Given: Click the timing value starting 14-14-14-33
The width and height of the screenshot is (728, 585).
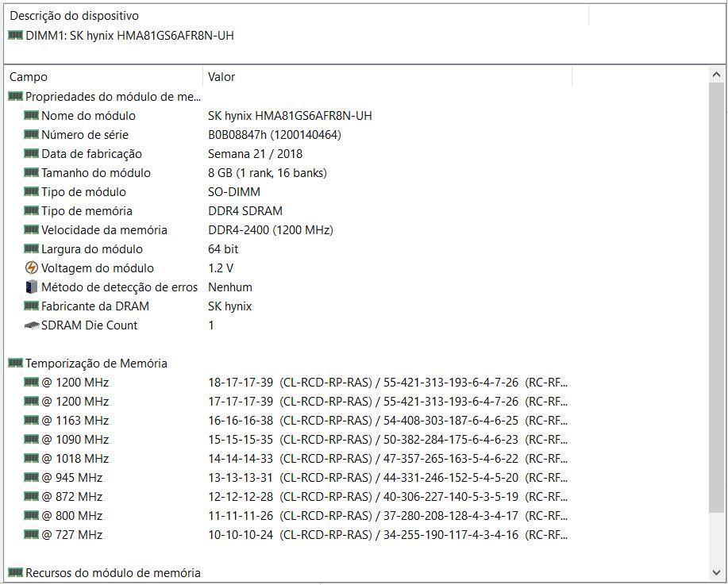Looking at the screenshot, I should coord(387,458).
